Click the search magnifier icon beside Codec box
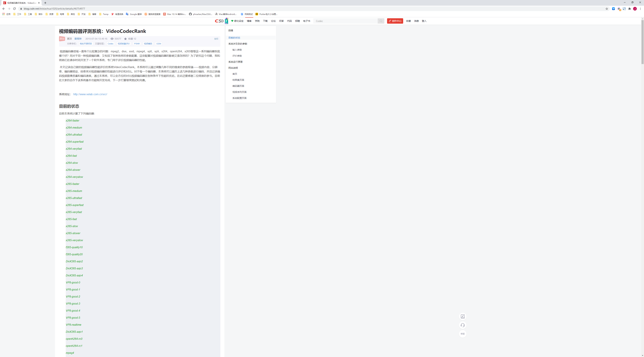The image size is (644, 357). tap(381, 21)
